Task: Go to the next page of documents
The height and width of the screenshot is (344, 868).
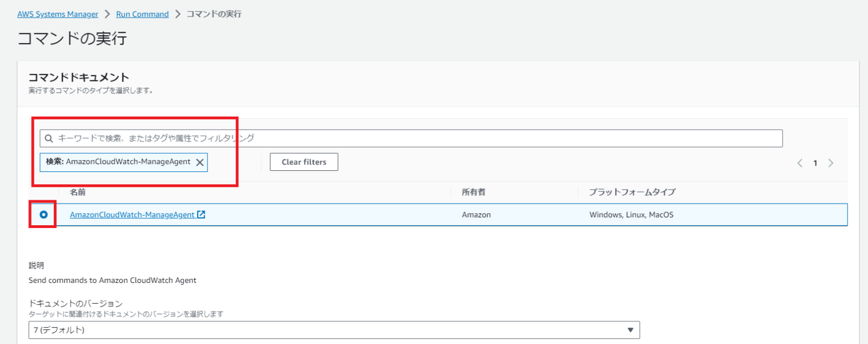Action: [x=831, y=162]
